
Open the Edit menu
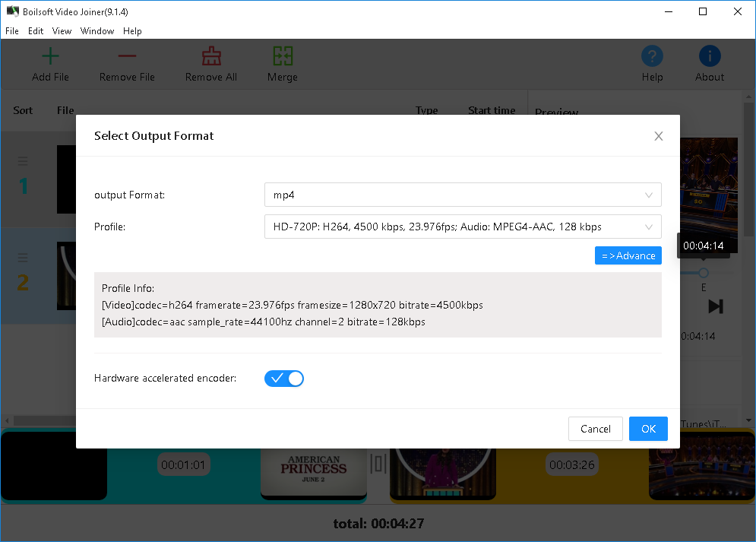pos(36,31)
